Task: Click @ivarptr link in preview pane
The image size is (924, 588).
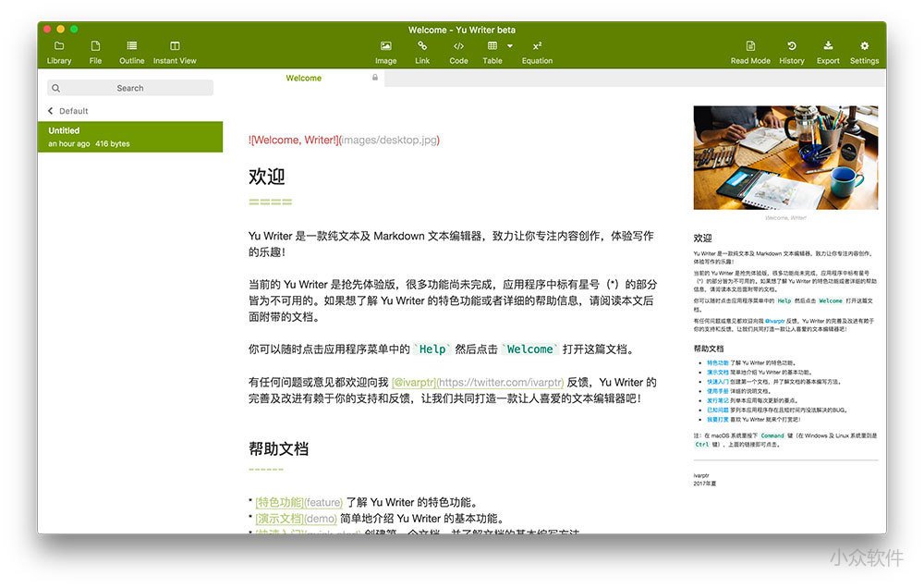Action: (x=774, y=322)
